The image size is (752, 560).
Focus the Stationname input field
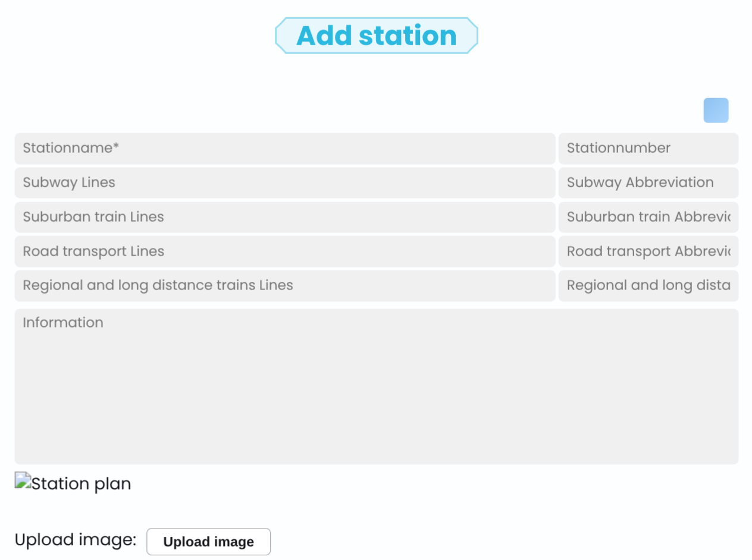click(284, 149)
